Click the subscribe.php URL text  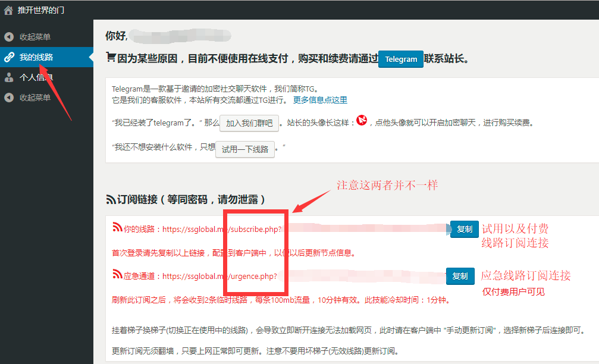coord(222,229)
